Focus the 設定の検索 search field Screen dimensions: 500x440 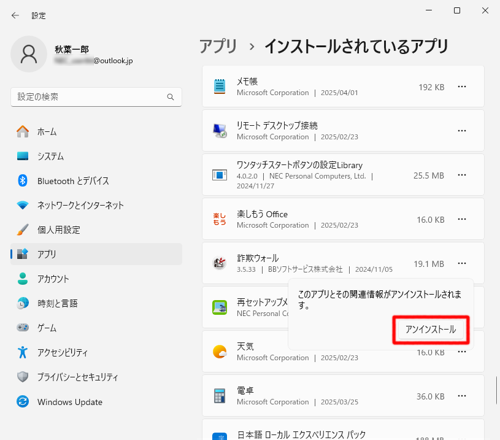pos(96,97)
